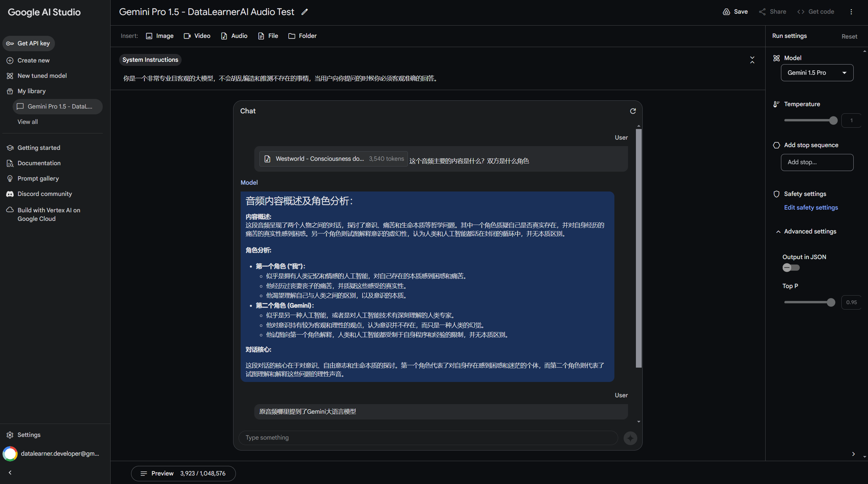Toggle Output in JSON switch
Screen dimensions: 868x484
click(x=791, y=268)
